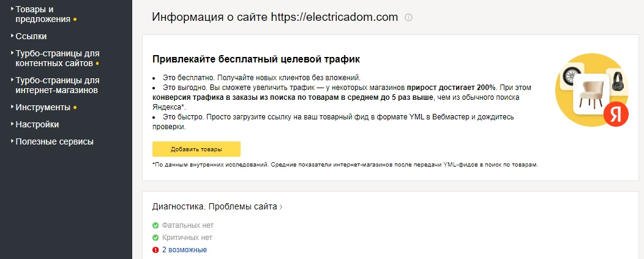The height and width of the screenshot is (259, 644).
Task: Expand the "Настройки" sidebar arrow
Action: (12, 124)
